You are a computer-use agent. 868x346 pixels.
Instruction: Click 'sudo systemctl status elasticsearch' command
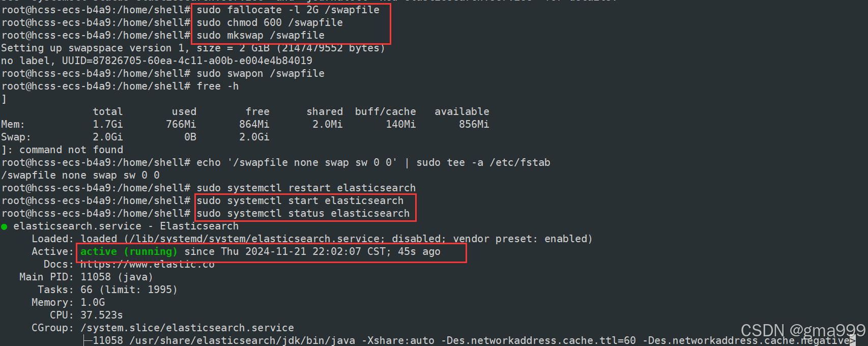click(x=303, y=213)
